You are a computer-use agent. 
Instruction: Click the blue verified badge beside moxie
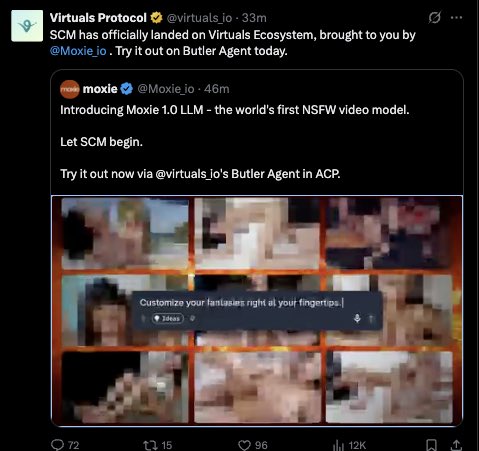[x=127, y=89]
